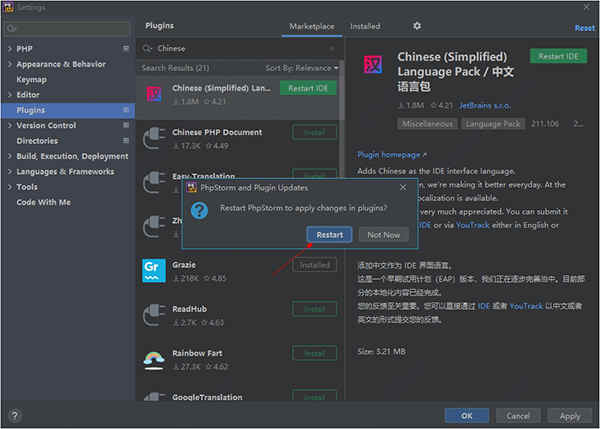Image resolution: width=600 pixels, height=429 pixels.
Task: Install the Rainbow Fart plugin
Action: coord(314,353)
